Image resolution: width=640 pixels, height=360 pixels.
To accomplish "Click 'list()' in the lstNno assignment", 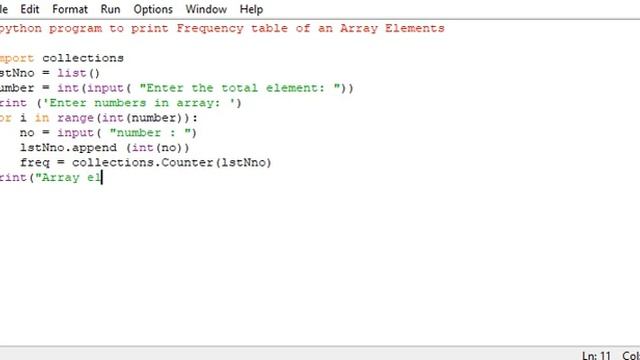I will pyautogui.click(x=78, y=73).
